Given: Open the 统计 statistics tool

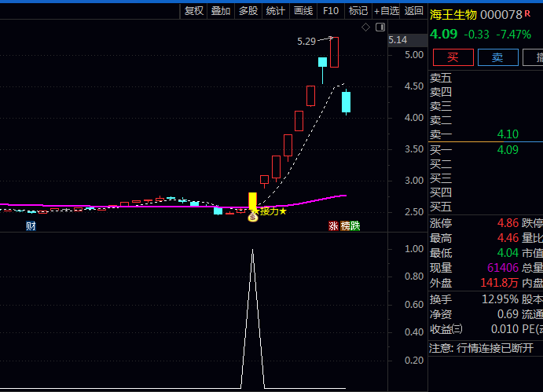Looking at the screenshot, I should coord(276,10).
